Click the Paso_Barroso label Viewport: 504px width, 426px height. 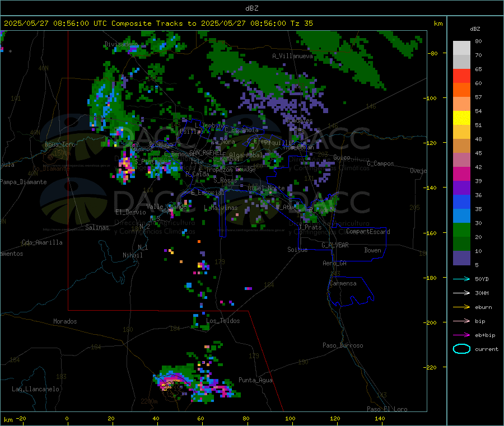click(343, 345)
